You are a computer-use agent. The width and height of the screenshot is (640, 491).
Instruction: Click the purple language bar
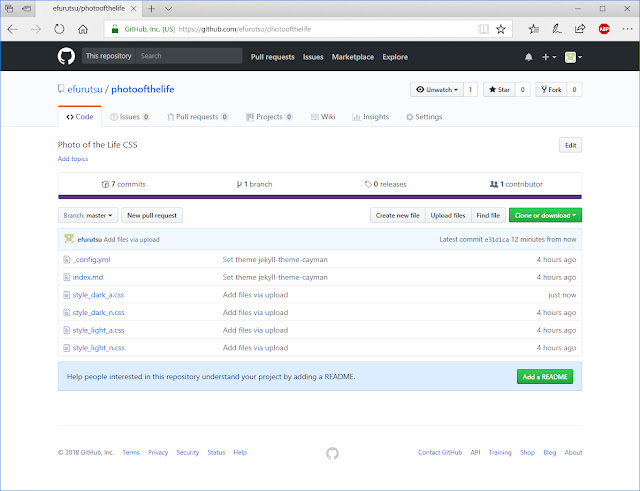[x=320, y=197]
